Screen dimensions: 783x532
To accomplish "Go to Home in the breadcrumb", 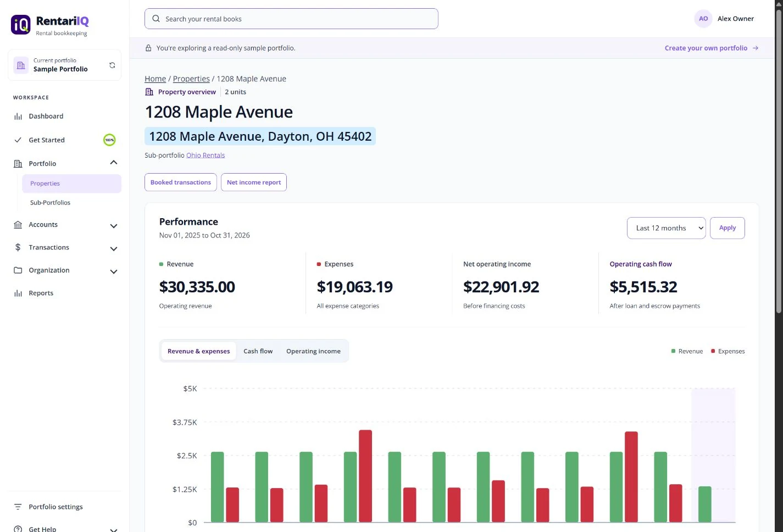I will pos(156,79).
